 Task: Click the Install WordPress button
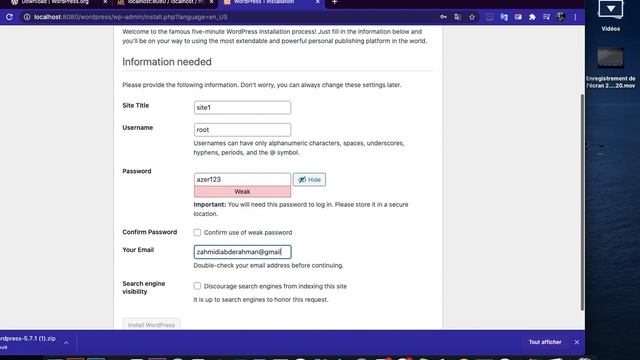pos(151,324)
